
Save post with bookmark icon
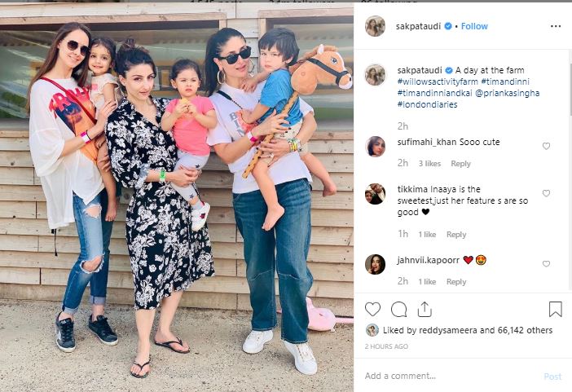coord(555,309)
